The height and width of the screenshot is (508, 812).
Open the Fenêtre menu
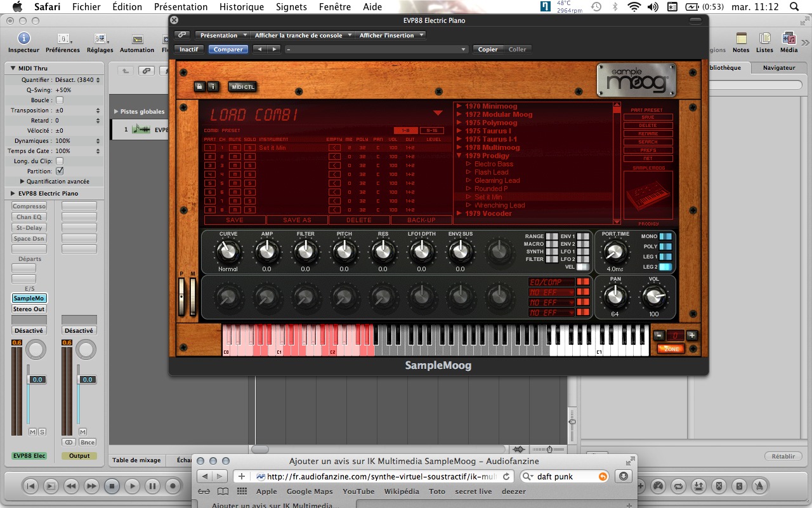coord(334,7)
